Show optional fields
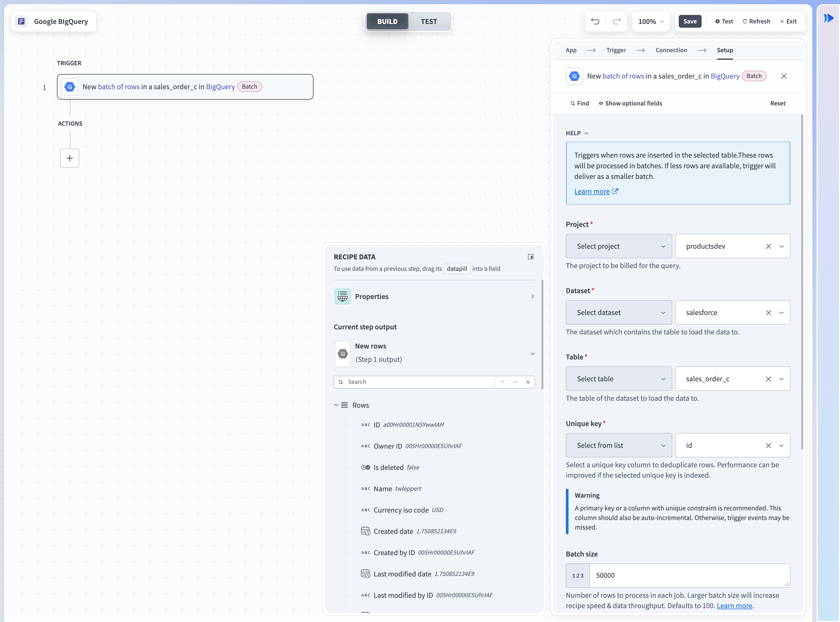840x622 pixels. coord(630,103)
